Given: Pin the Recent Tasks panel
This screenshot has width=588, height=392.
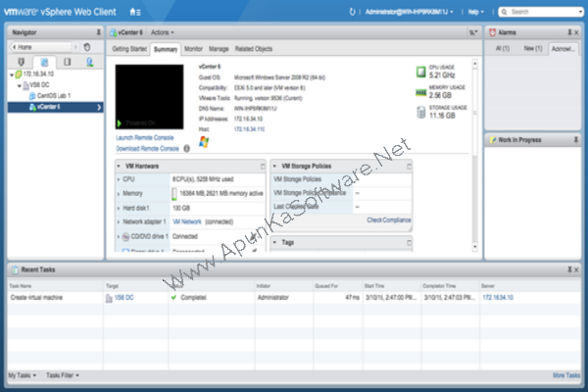Looking at the screenshot, I should coord(569,269).
